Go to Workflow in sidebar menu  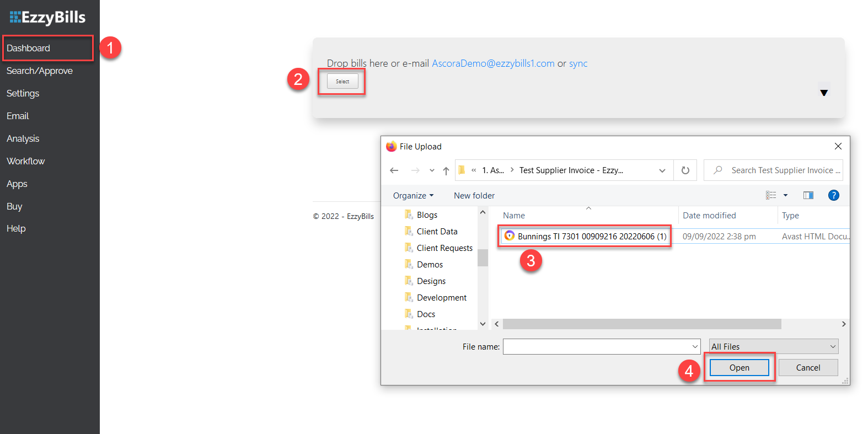click(26, 161)
